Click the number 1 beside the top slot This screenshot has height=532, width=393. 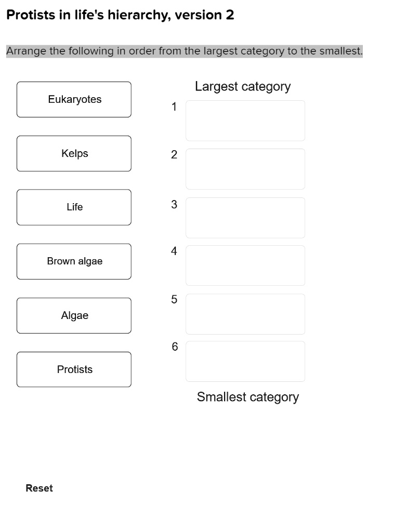(x=174, y=107)
